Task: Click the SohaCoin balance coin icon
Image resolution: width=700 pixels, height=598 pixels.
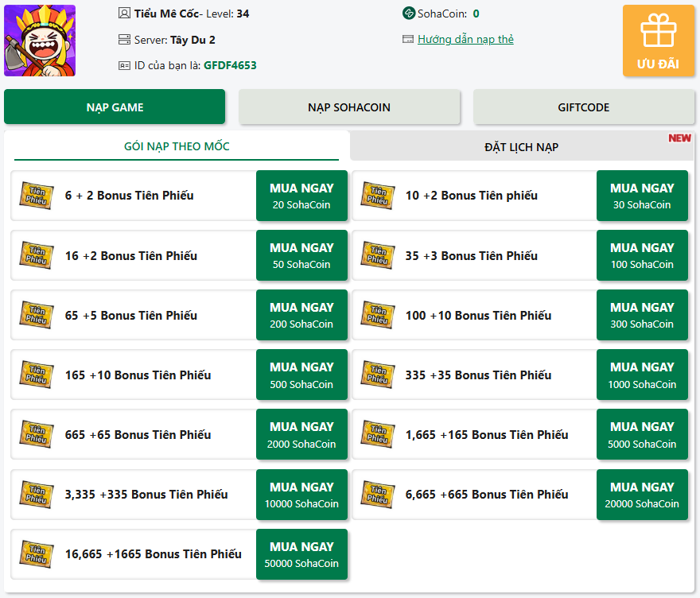Action: pos(409,14)
